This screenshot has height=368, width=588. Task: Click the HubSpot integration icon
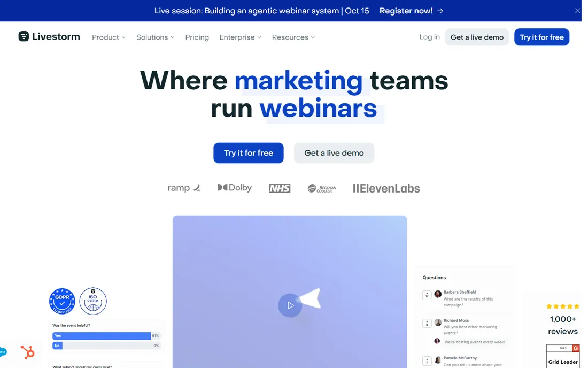pyautogui.click(x=27, y=352)
